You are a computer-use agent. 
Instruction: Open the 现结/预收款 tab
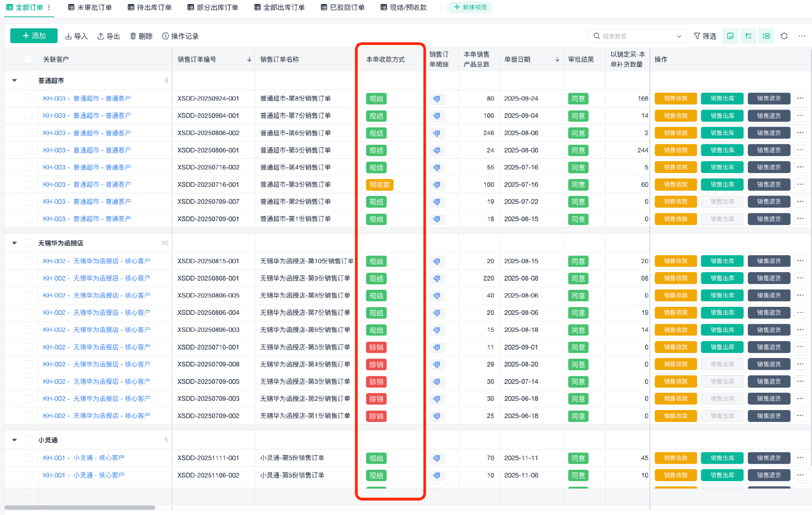403,7
